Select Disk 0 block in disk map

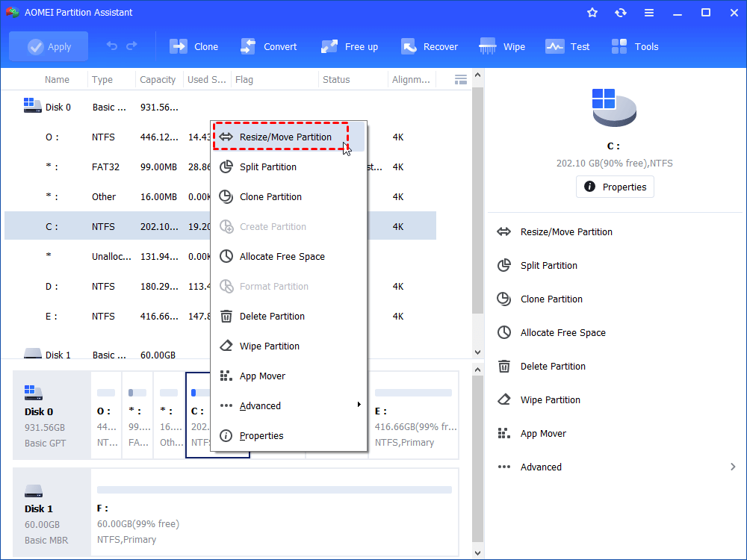click(x=52, y=415)
